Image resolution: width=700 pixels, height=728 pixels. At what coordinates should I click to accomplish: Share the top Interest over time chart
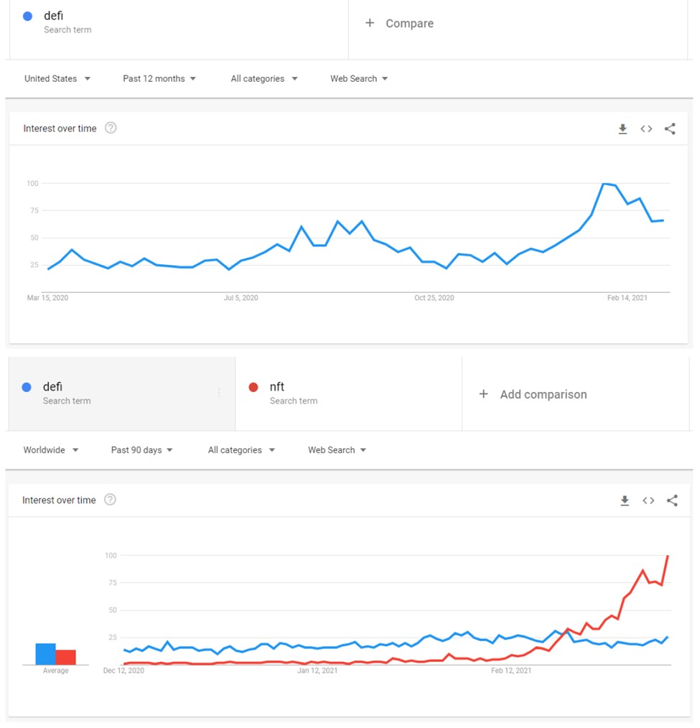(x=669, y=129)
